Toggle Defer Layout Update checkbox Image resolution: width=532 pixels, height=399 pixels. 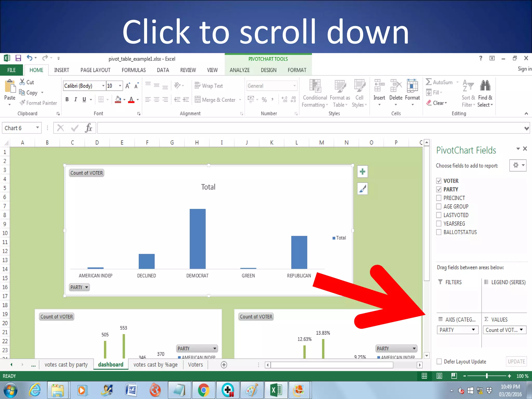click(x=439, y=361)
